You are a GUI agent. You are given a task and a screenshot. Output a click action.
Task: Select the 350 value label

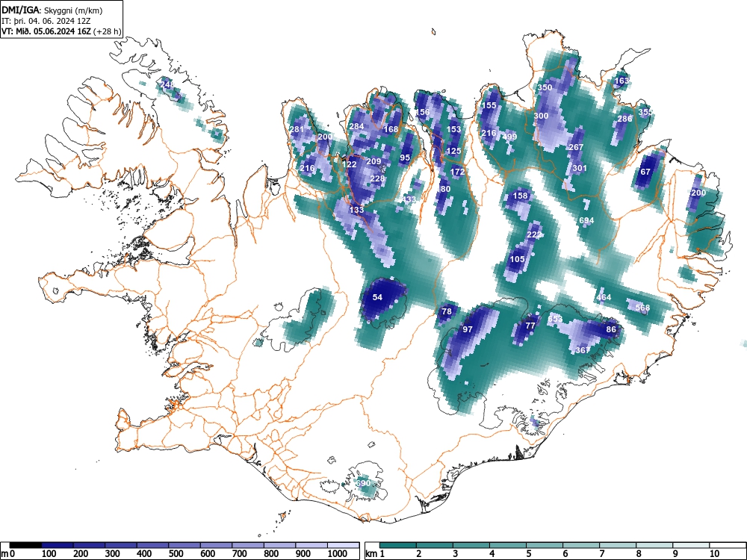pyautogui.click(x=545, y=87)
